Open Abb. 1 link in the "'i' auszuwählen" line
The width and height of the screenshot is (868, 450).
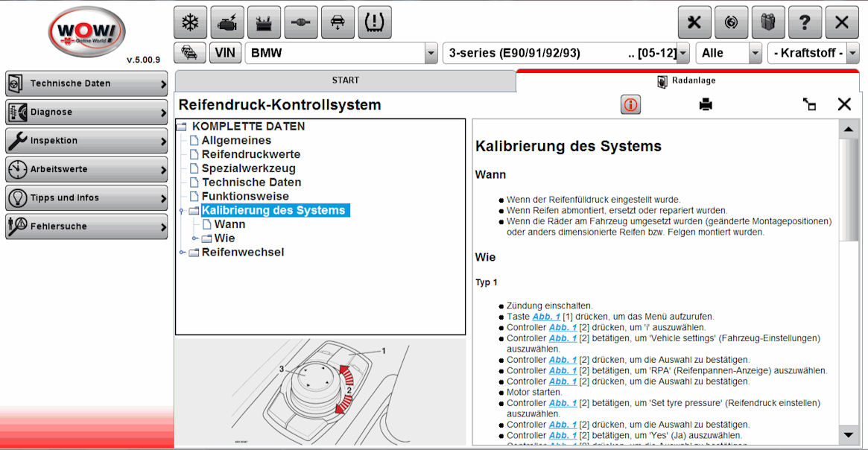click(563, 328)
